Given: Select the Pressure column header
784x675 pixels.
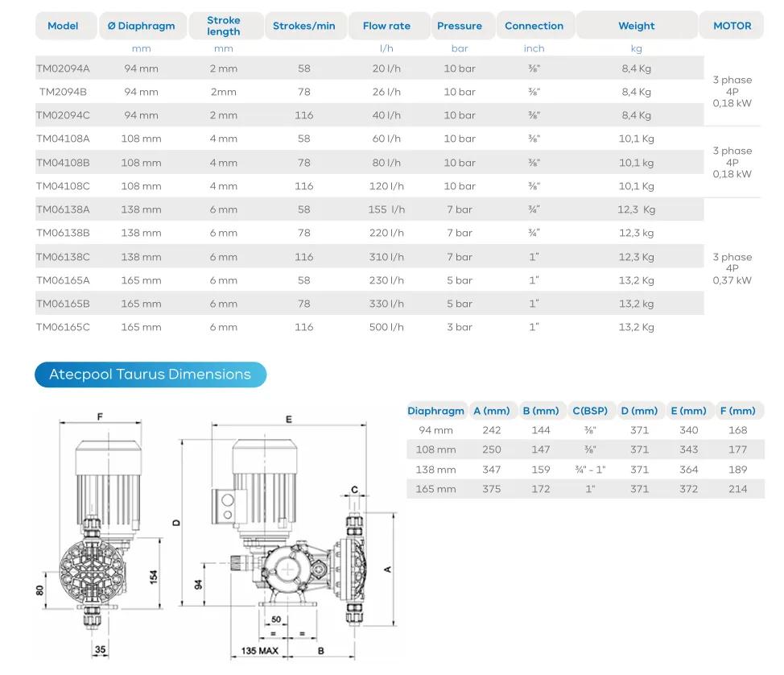Looking at the screenshot, I should click(460, 26).
